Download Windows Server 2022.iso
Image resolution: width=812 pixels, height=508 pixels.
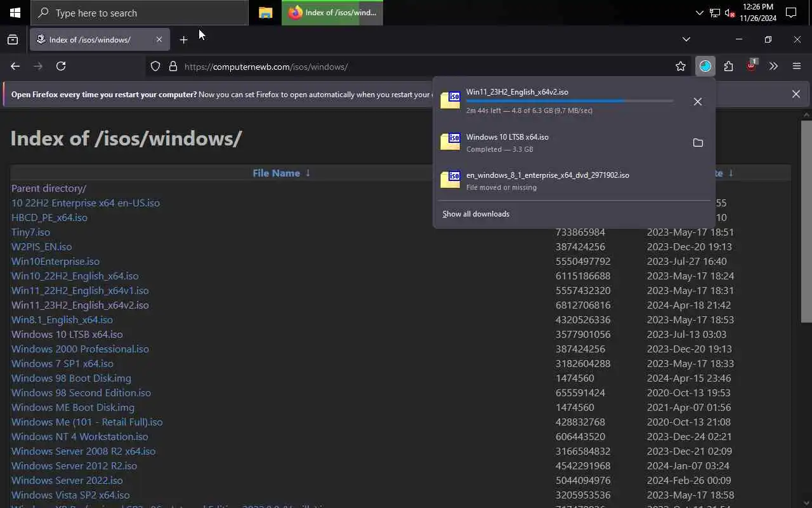(67, 480)
